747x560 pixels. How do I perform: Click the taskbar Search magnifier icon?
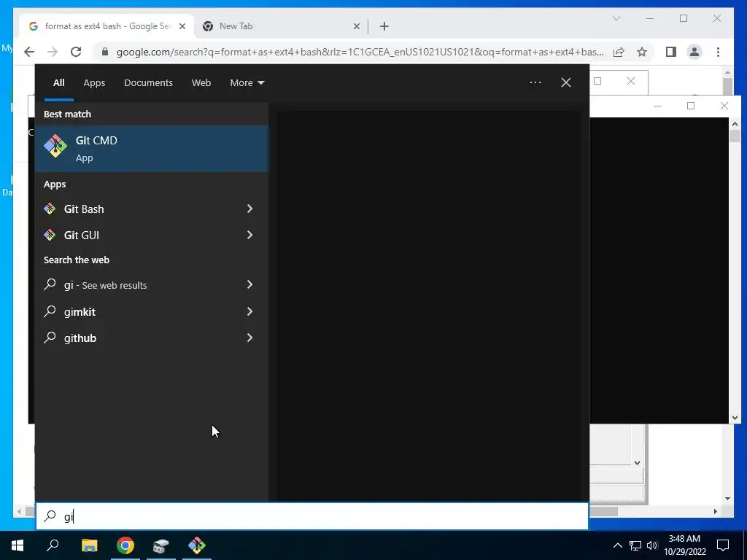tap(53, 545)
